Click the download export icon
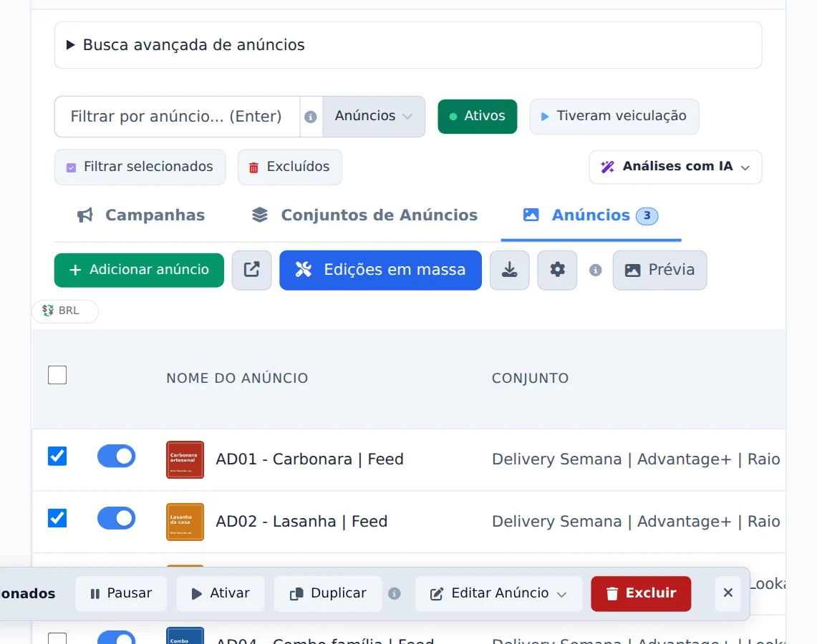 coord(510,270)
